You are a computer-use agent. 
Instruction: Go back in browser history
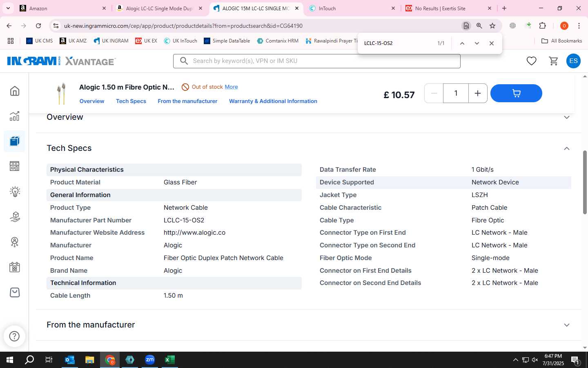pyautogui.click(x=9, y=26)
